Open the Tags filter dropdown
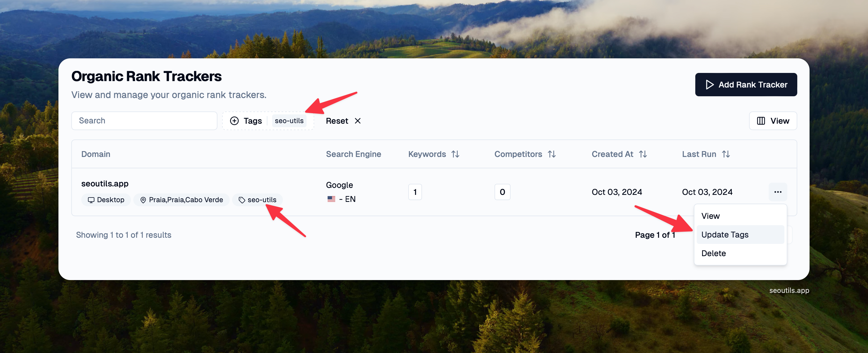 tap(253, 121)
